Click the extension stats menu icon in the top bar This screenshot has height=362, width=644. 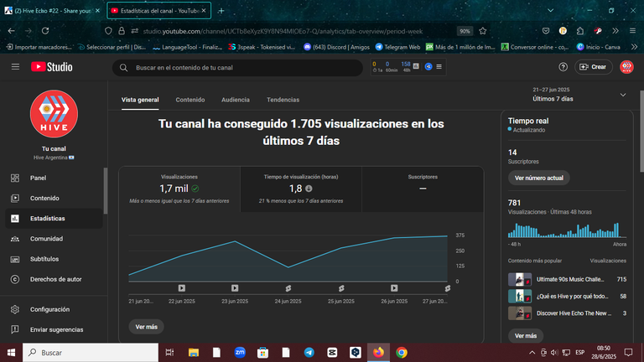[439, 66]
